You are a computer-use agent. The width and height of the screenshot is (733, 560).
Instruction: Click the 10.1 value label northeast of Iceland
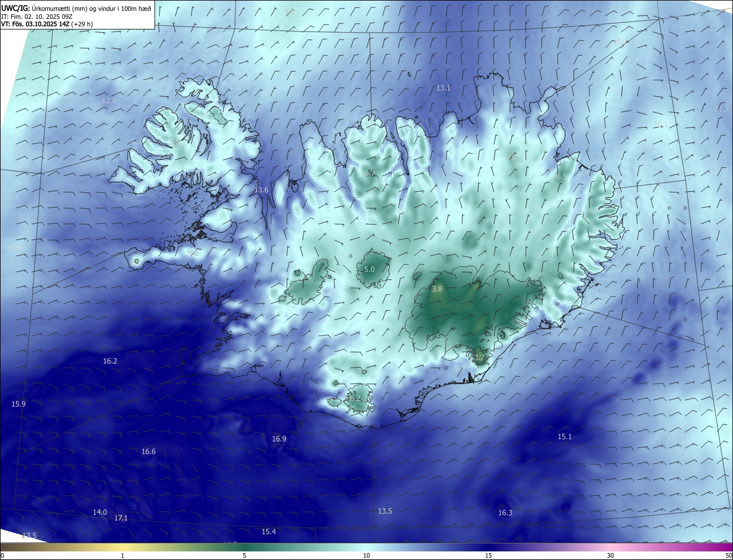pyautogui.click(x=660, y=124)
